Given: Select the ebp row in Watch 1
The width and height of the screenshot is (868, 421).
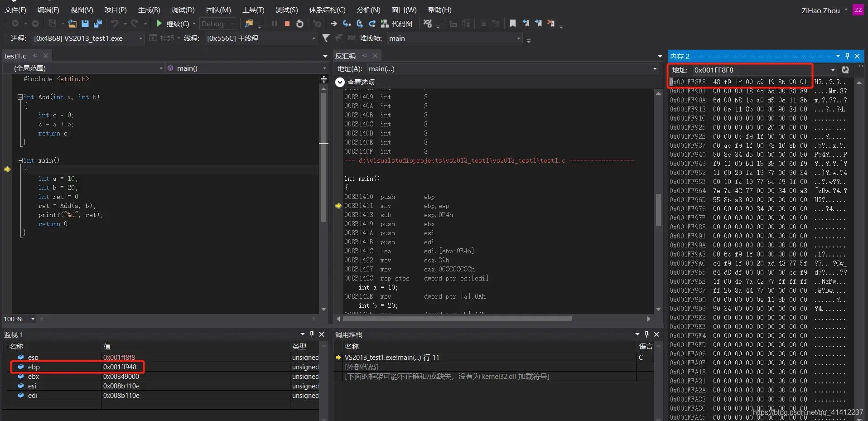Looking at the screenshot, I should point(163,367).
